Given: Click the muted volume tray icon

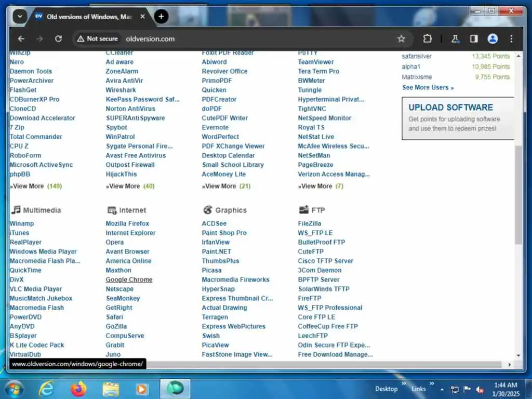Looking at the screenshot, I should [x=480, y=389].
